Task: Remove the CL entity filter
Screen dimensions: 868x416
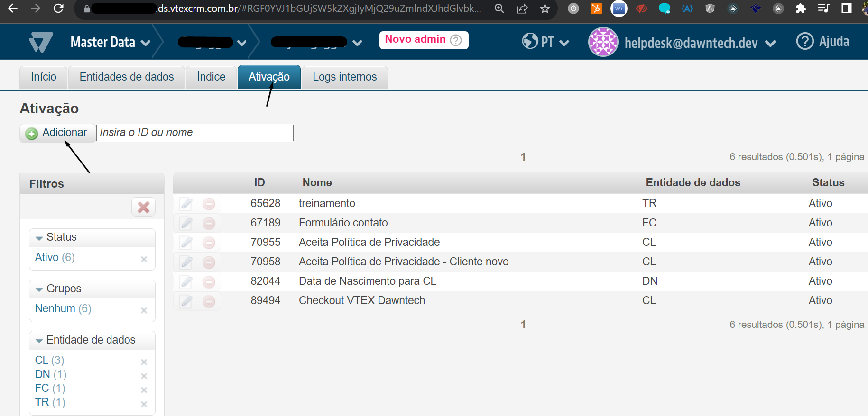Action: pyautogui.click(x=144, y=362)
